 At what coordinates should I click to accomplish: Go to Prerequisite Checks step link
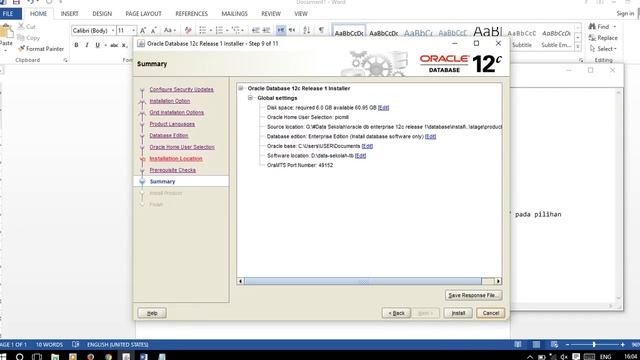coord(173,170)
